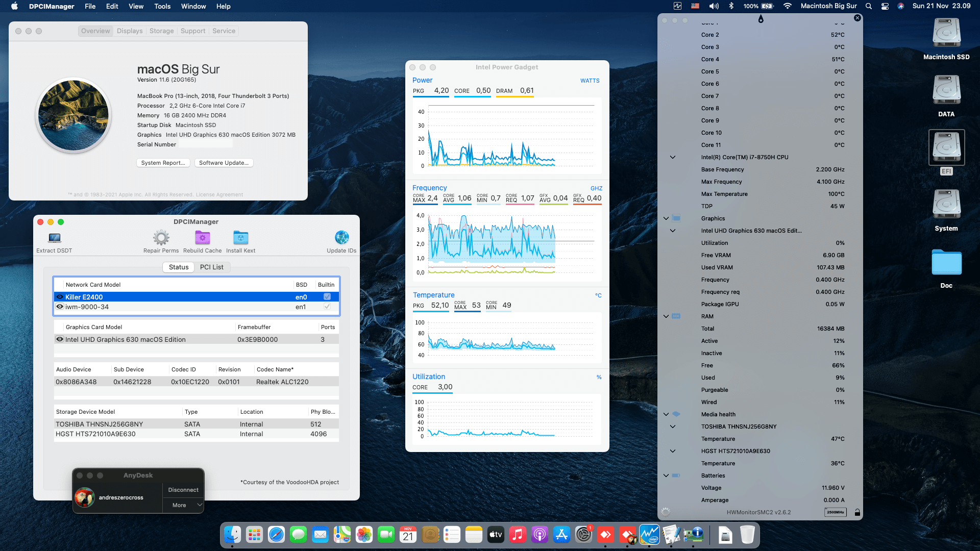Open Support tab in About This Mac
The image size is (980, 551).
pos(193,31)
